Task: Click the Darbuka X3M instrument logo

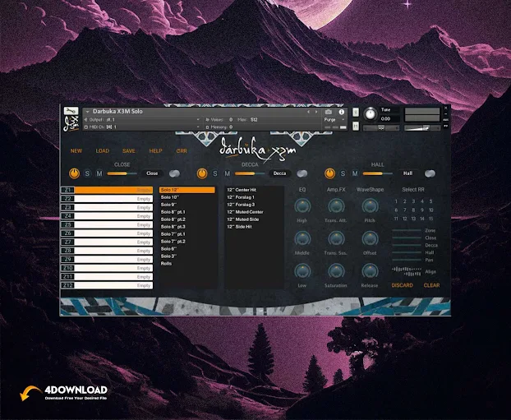Action: 257,150
